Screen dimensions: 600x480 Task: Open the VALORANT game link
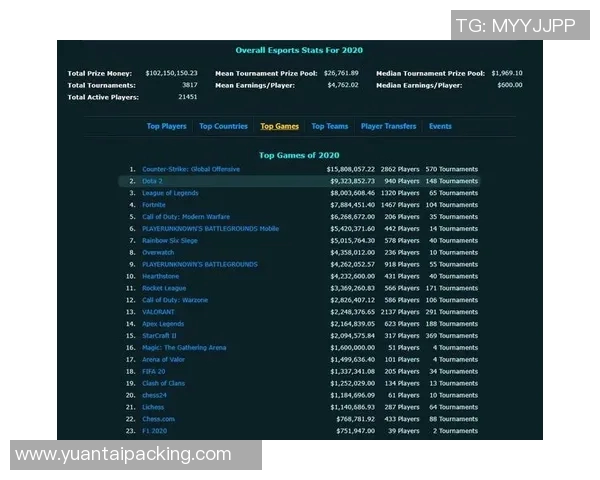[158, 312]
